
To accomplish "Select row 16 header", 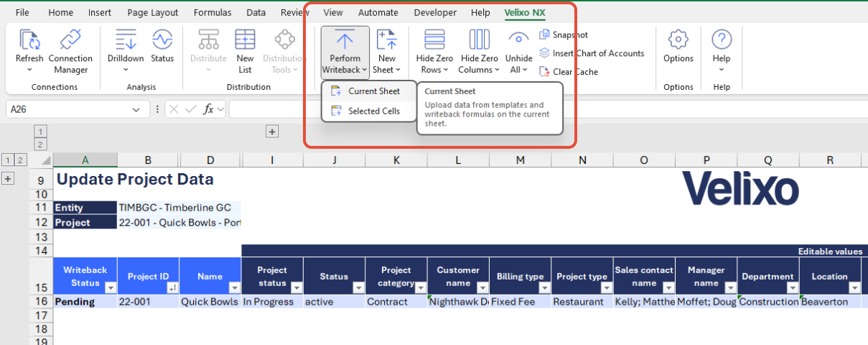I will pos(40,302).
